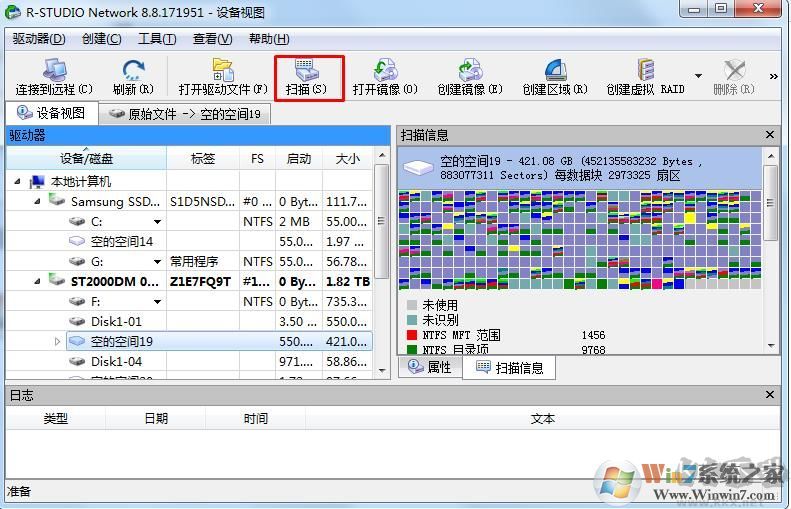Collapse the ST2000DM drive node
This screenshot has height=509, width=791.
tap(37, 281)
